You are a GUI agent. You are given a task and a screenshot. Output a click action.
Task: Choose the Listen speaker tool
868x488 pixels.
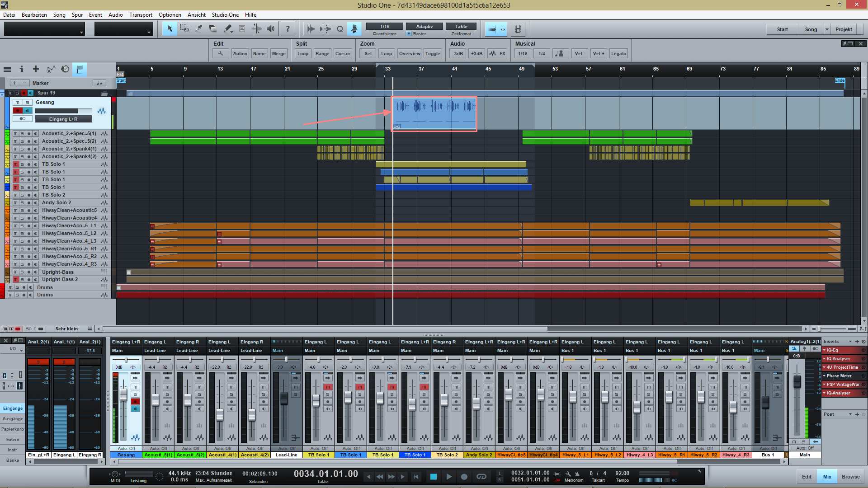[271, 29]
